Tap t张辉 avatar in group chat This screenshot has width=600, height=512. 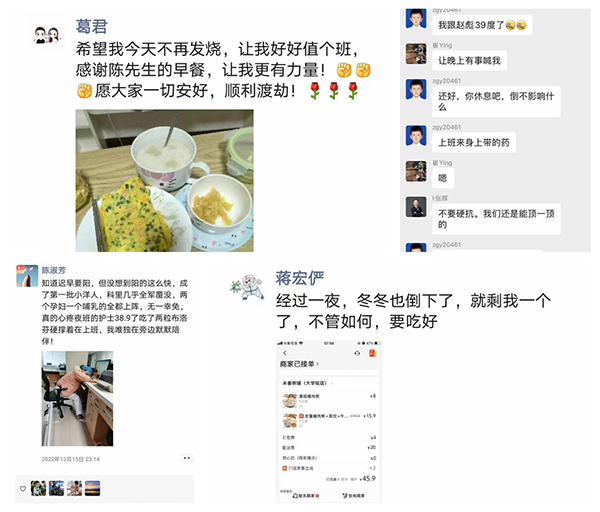[416, 207]
